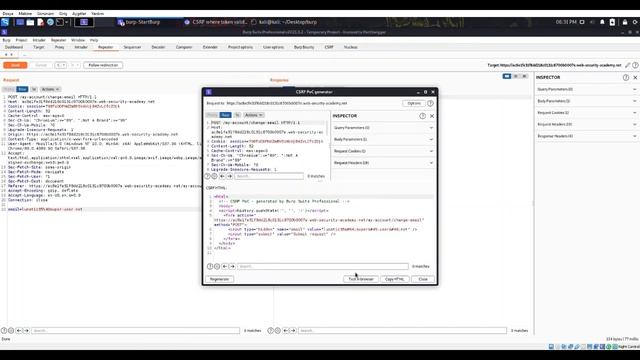The width and height of the screenshot is (640, 360).
Task: Open the file manager icon in Kali panel
Action: tap(30, 22)
